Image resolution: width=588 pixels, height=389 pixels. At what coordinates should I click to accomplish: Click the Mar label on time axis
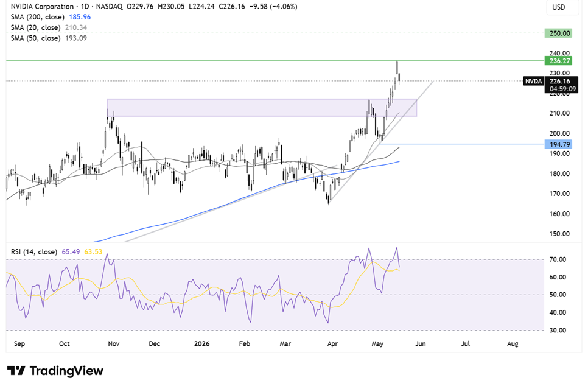coord(285,343)
